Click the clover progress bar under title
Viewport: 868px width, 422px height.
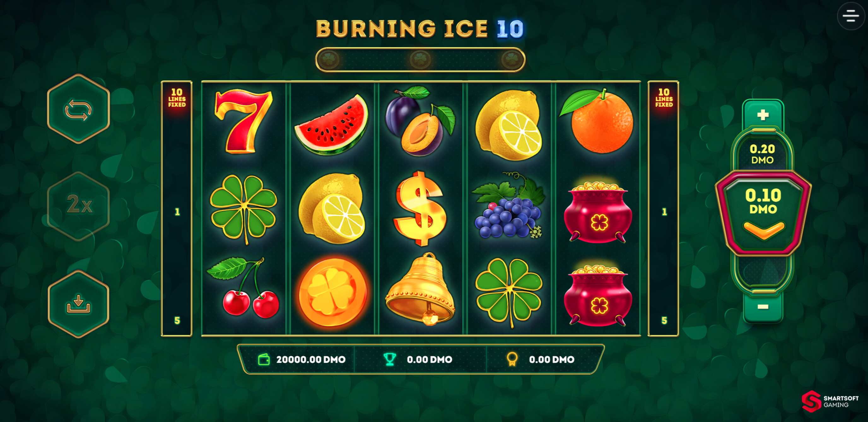pos(420,60)
